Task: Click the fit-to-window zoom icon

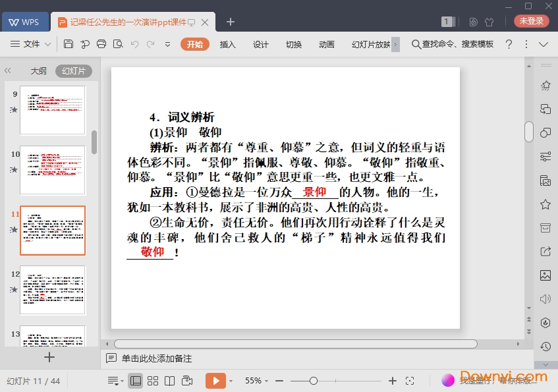Action: pos(410,381)
